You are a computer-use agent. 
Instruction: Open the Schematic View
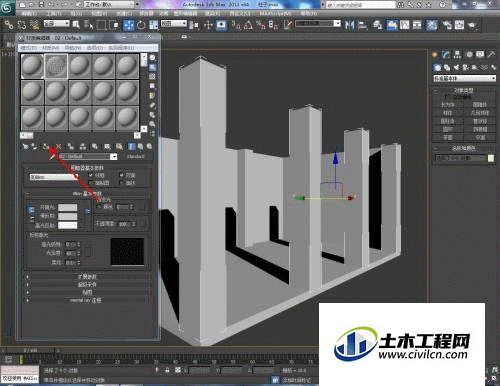[x=417, y=25]
